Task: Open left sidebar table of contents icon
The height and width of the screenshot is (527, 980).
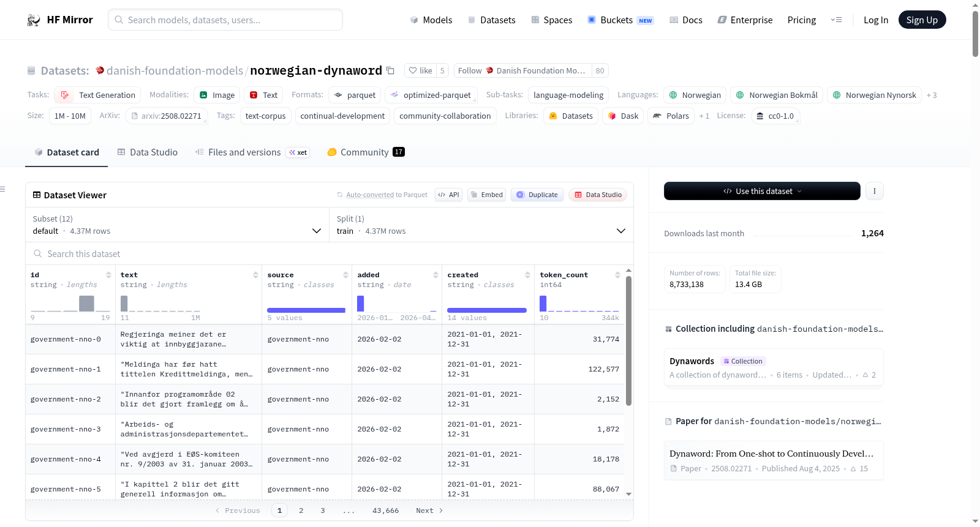Action: [x=2, y=189]
